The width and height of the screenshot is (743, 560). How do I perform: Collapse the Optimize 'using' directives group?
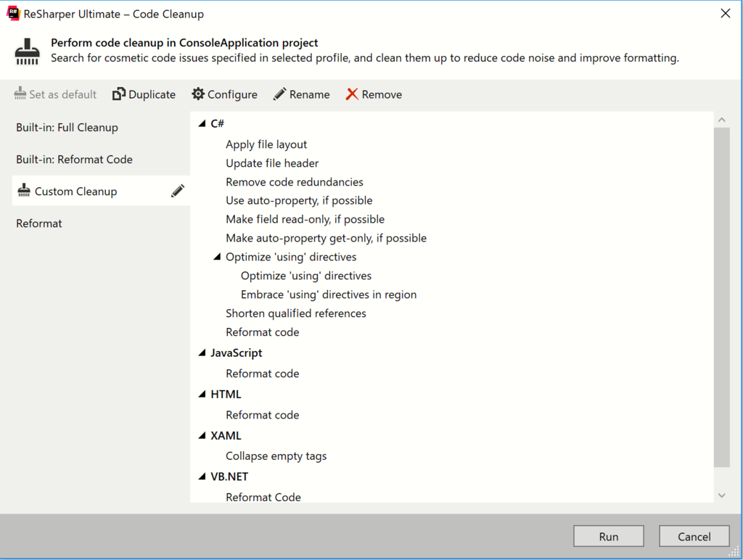click(218, 257)
